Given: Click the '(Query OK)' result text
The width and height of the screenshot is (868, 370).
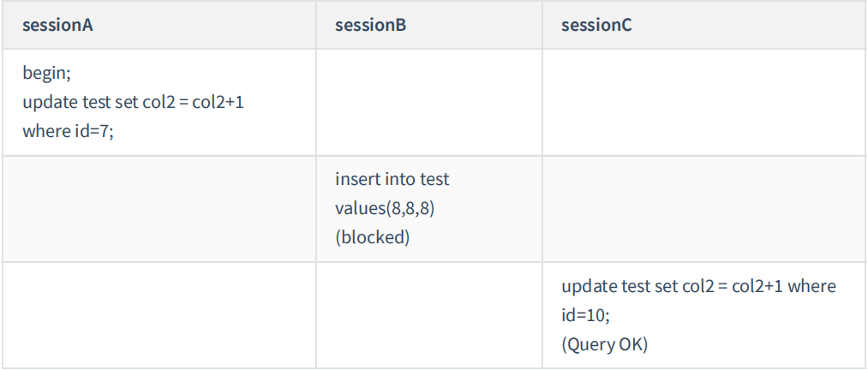Looking at the screenshot, I should point(604,344).
